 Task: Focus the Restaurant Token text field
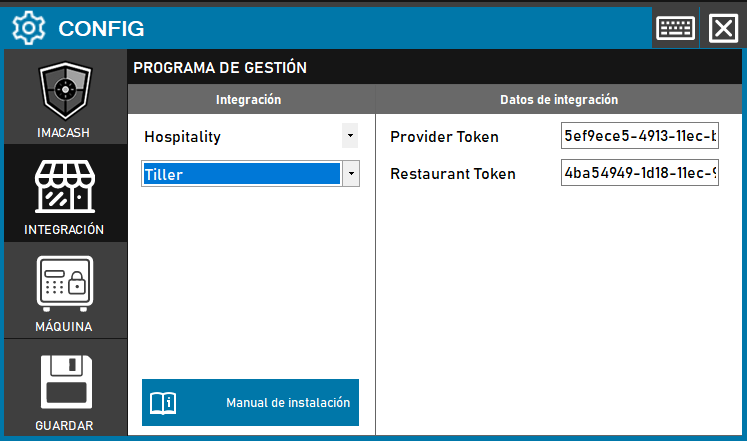click(x=640, y=174)
